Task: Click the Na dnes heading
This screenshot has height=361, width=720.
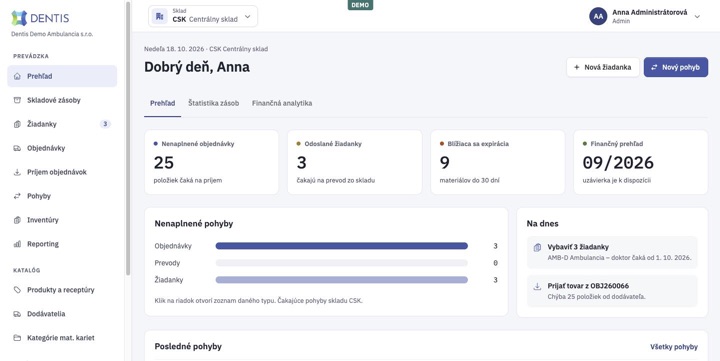Action: click(543, 224)
